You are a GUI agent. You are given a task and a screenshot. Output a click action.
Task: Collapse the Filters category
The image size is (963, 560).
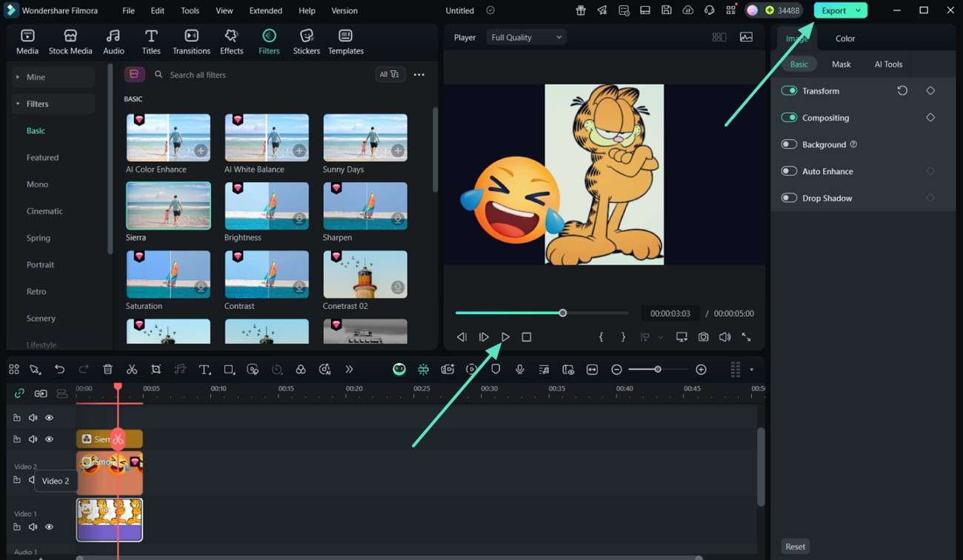click(x=18, y=104)
